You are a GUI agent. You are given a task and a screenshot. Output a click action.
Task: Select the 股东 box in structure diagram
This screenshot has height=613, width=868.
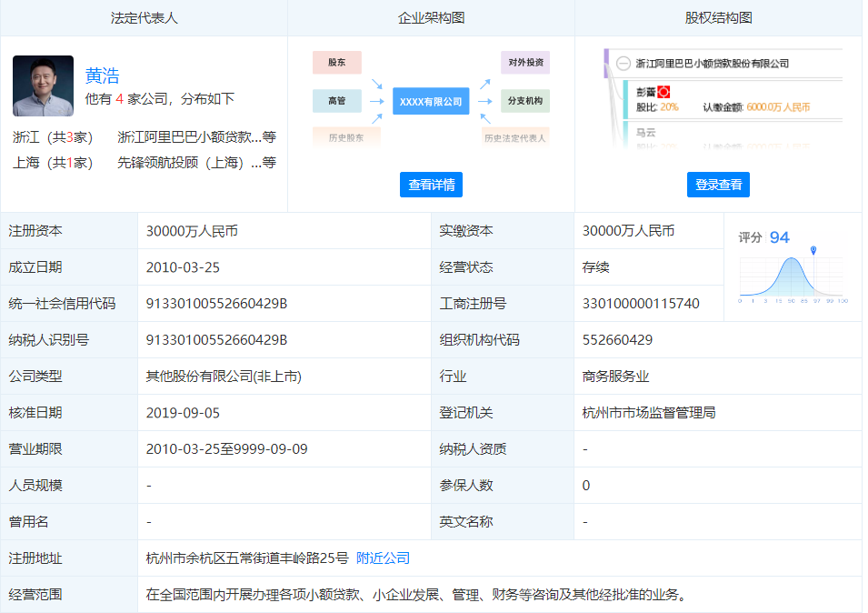[337, 63]
